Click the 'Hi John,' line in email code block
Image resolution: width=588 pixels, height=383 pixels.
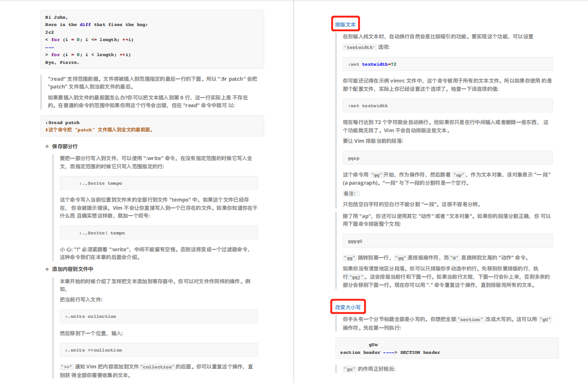tap(57, 17)
